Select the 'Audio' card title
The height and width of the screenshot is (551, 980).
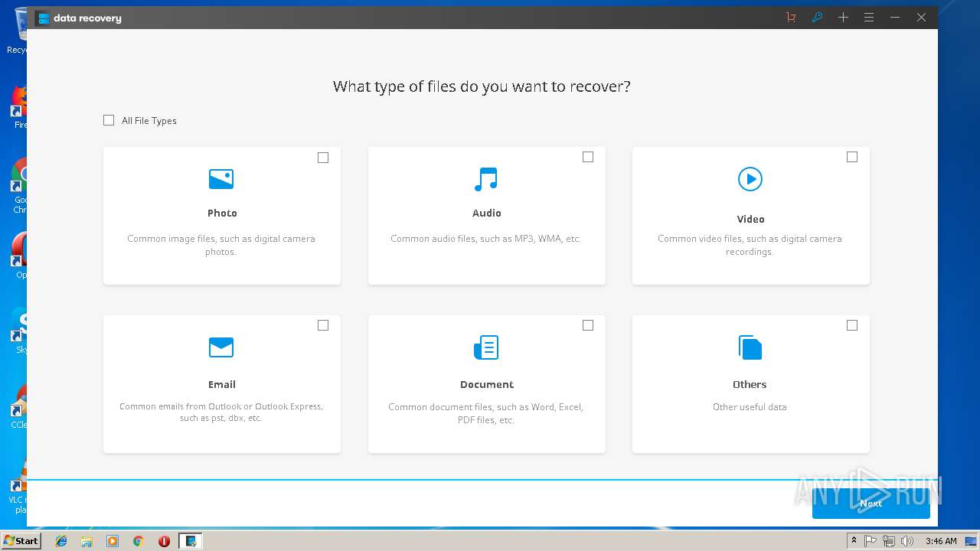point(487,213)
